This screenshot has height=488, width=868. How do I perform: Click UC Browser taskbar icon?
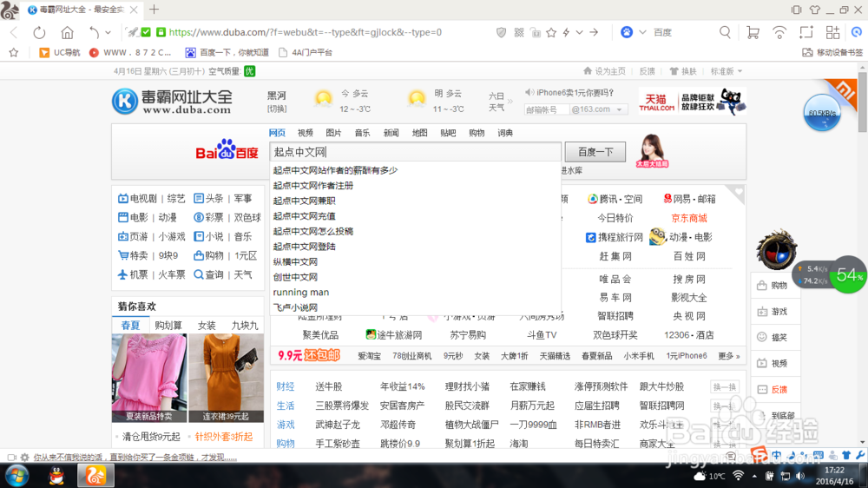(95, 476)
